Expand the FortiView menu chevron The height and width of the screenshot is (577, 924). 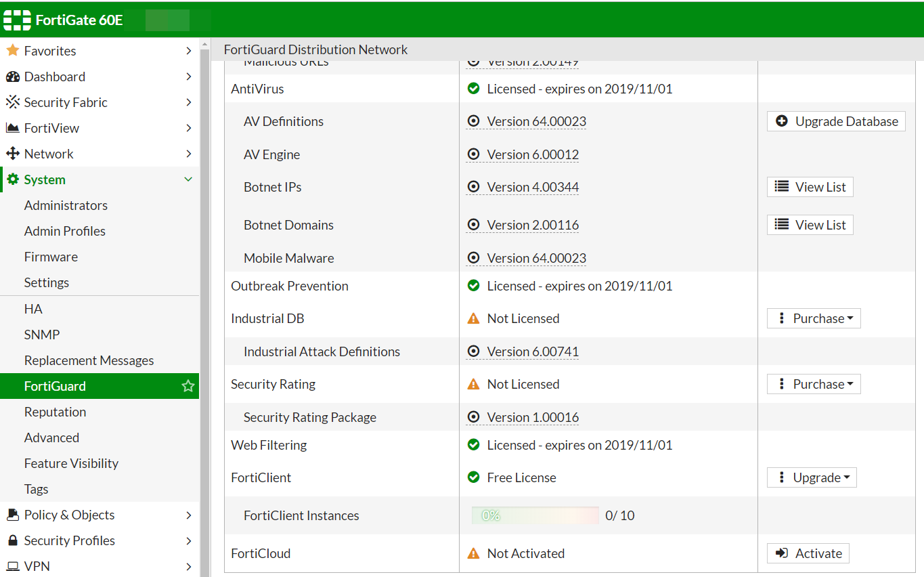[189, 128]
